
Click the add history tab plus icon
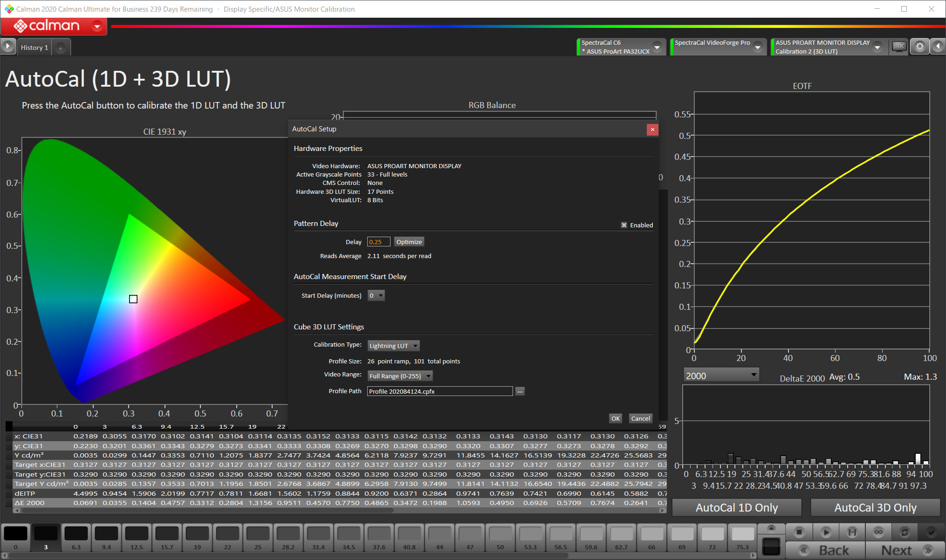point(61,48)
